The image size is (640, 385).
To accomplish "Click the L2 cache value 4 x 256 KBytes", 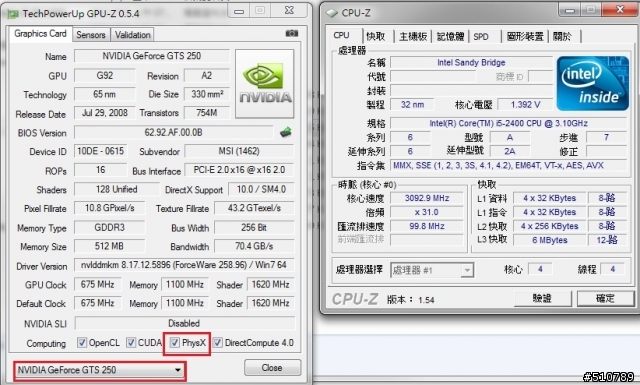I will tap(550, 226).
